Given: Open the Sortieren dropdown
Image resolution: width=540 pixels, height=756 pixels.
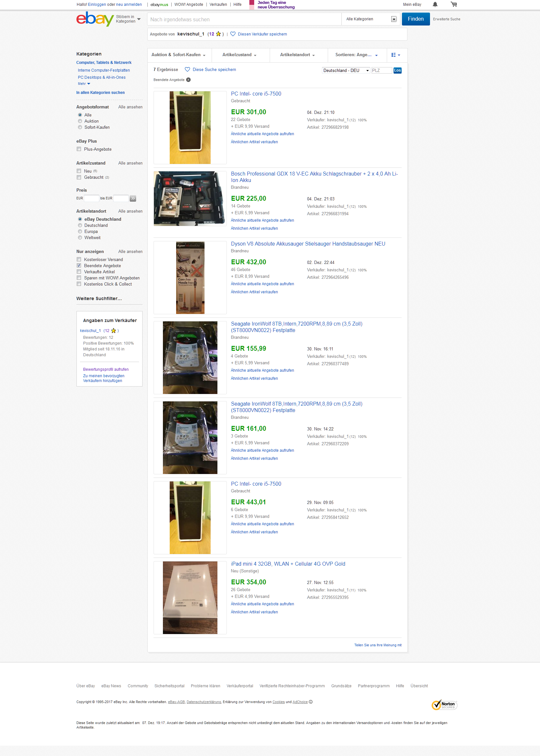Looking at the screenshot, I should click(x=357, y=55).
